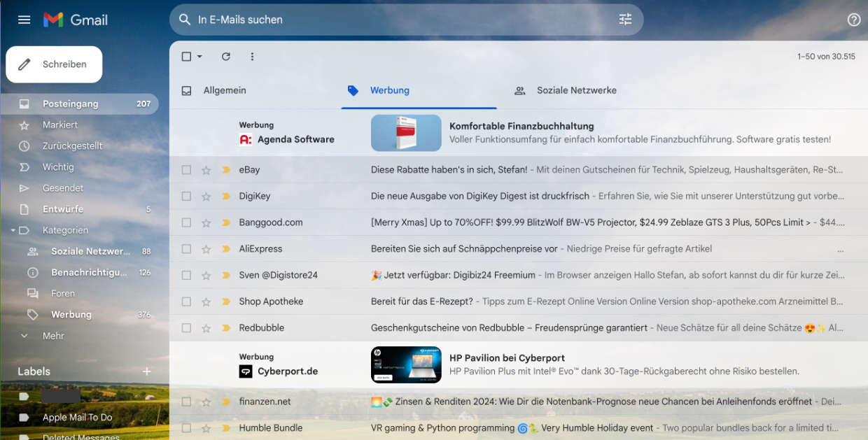Open the main menu hamburger icon
This screenshot has height=440, width=868.
coord(24,20)
